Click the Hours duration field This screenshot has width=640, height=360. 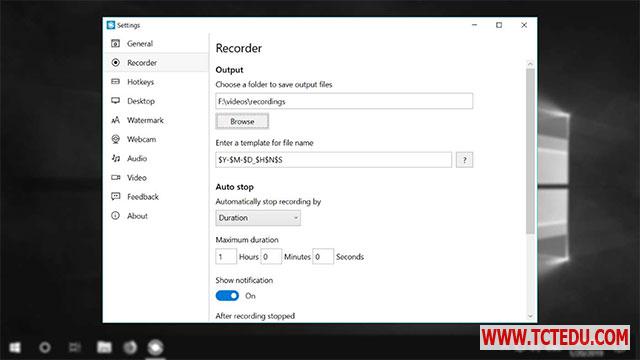[x=226, y=257]
